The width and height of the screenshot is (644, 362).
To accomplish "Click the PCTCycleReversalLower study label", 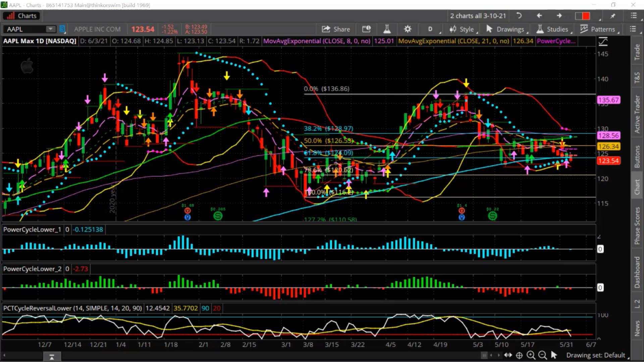I will pos(72,308).
